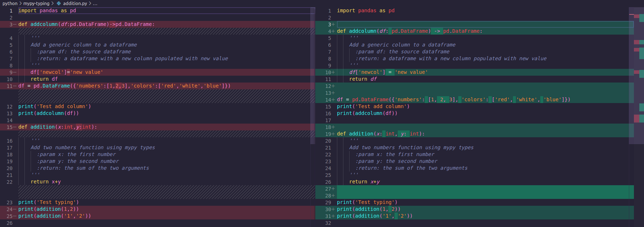Image resolution: width=644 pixels, height=227 pixels.
Task: Click the deletion marker at left line 15
Action: 15,127
